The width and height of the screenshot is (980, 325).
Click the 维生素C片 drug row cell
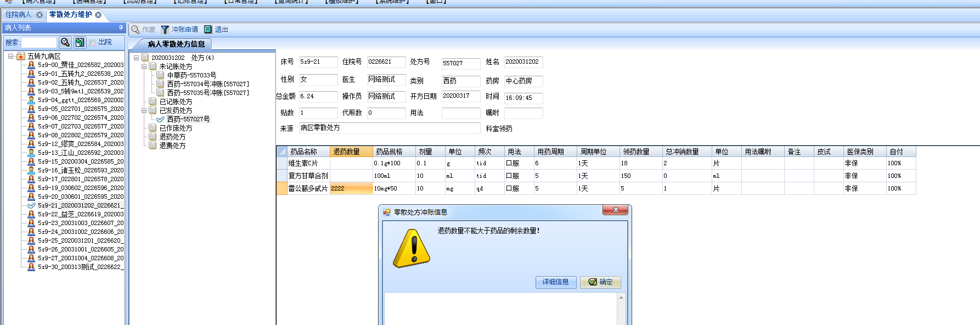[308, 163]
